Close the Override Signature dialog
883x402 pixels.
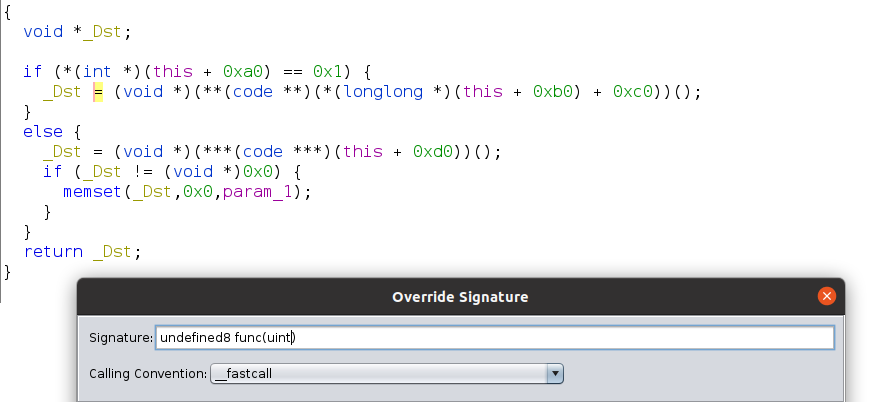827,296
